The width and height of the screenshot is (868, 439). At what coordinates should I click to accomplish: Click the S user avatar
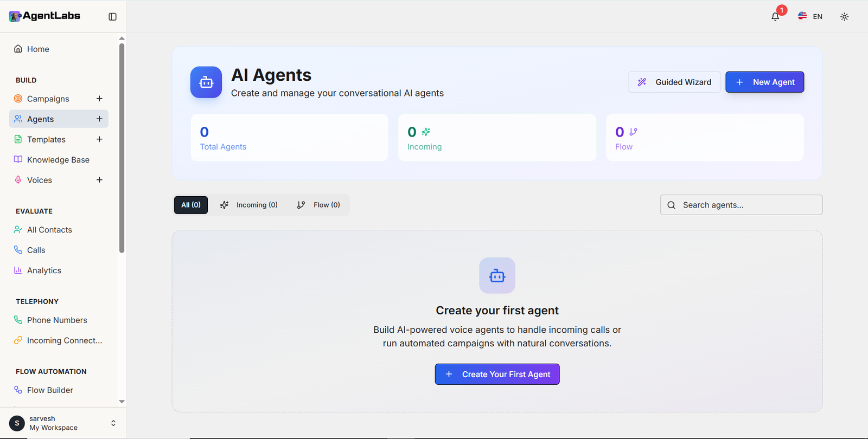[17, 423]
